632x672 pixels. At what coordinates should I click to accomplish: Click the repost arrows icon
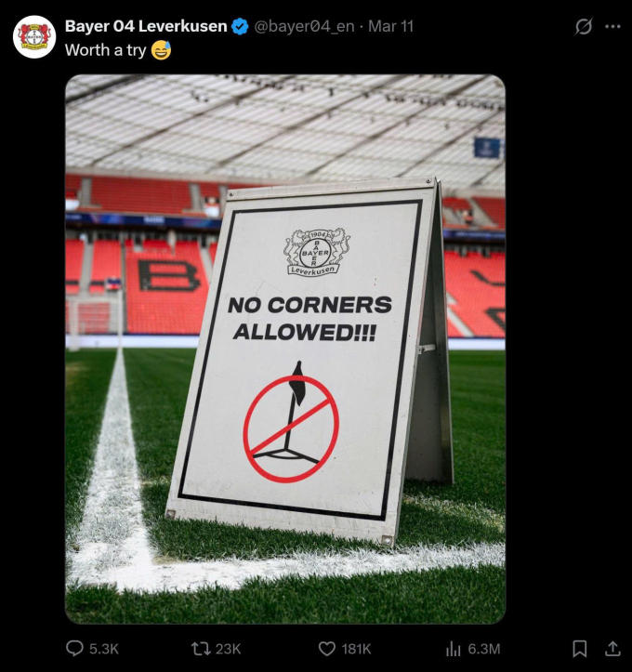click(x=200, y=649)
